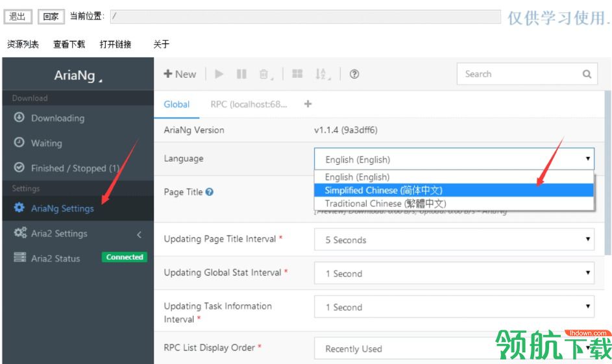Click the Waiting clock icon

[19, 142]
